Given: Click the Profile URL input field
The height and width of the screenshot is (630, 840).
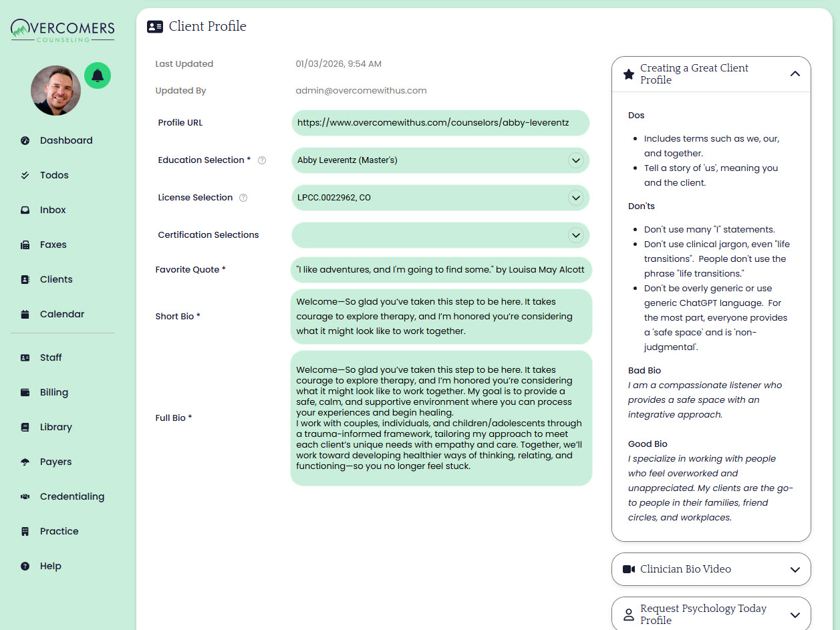Looking at the screenshot, I should [x=441, y=123].
